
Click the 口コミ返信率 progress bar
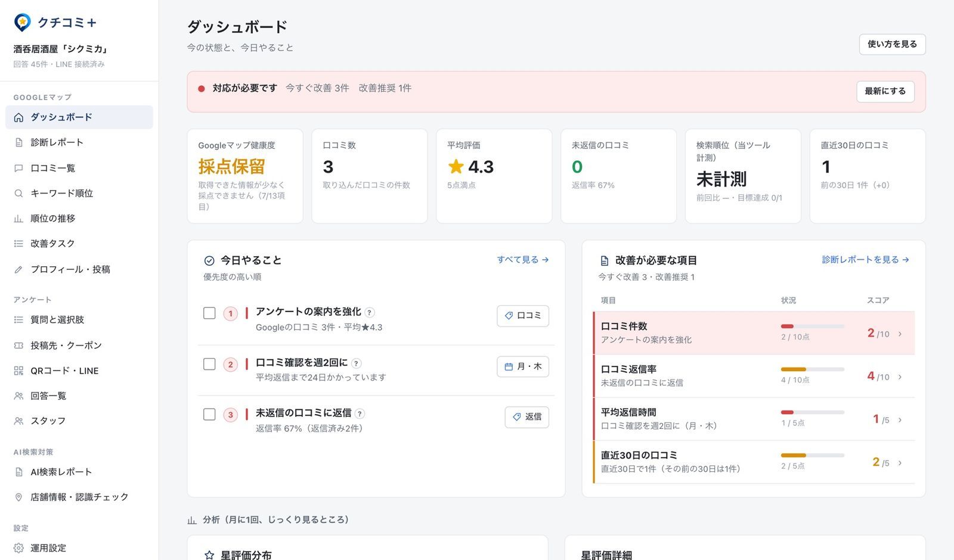812,369
